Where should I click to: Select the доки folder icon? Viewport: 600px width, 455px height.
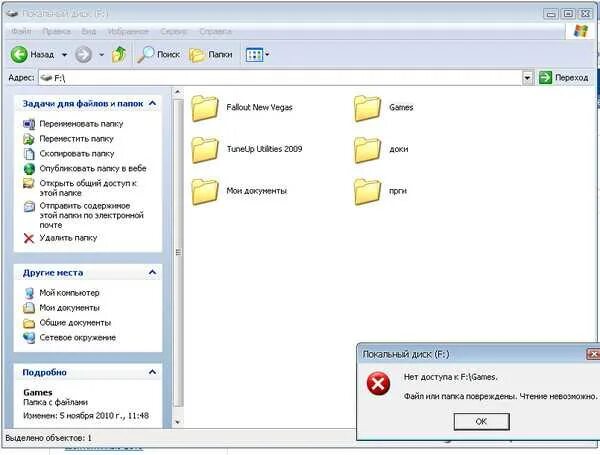pyautogui.click(x=367, y=150)
